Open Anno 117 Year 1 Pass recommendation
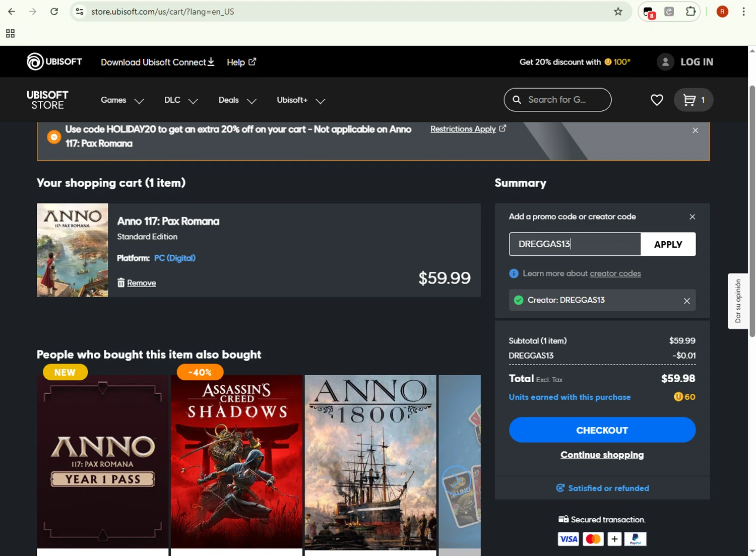The image size is (756, 556). (x=103, y=461)
